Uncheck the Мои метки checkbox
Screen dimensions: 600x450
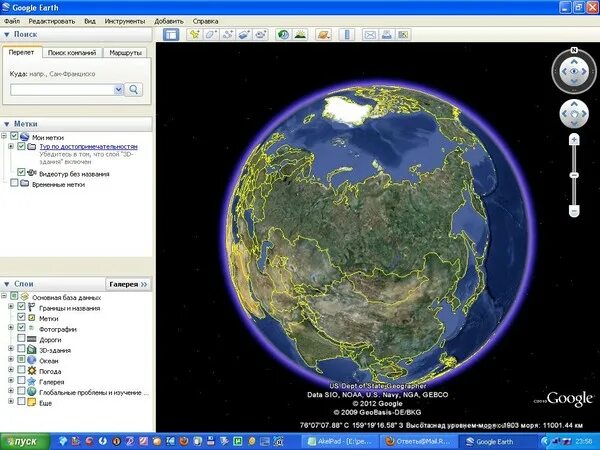point(14,136)
